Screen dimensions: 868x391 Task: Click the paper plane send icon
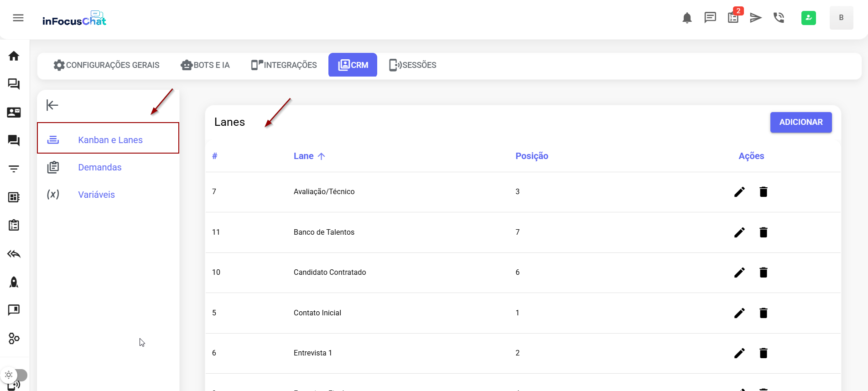pyautogui.click(x=756, y=18)
